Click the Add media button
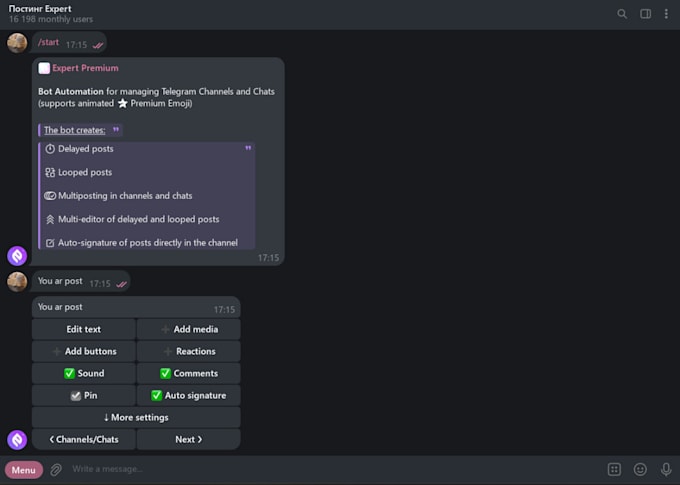Image resolution: width=680 pixels, height=485 pixels. click(188, 329)
